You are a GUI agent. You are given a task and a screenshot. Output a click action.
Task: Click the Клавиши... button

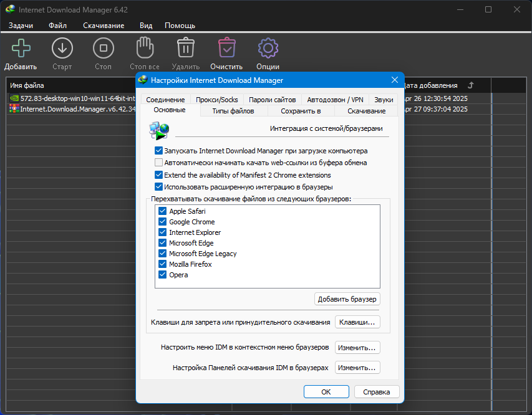[357, 322]
